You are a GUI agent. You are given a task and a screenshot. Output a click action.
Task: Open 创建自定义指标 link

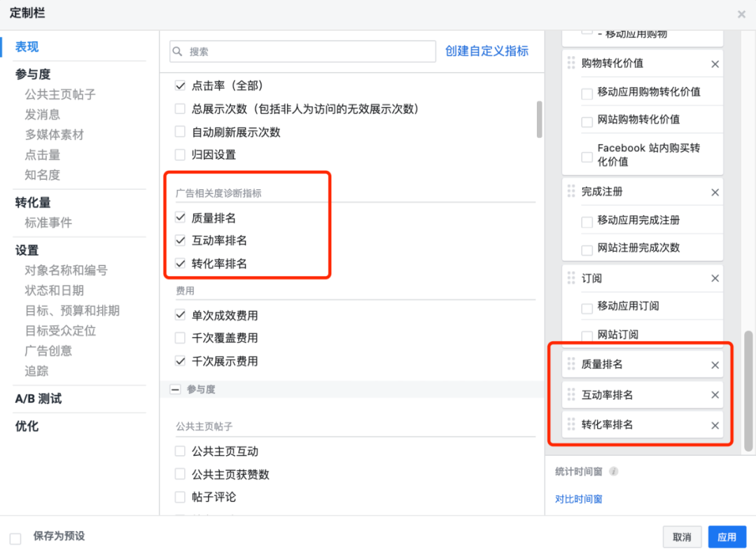click(487, 51)
